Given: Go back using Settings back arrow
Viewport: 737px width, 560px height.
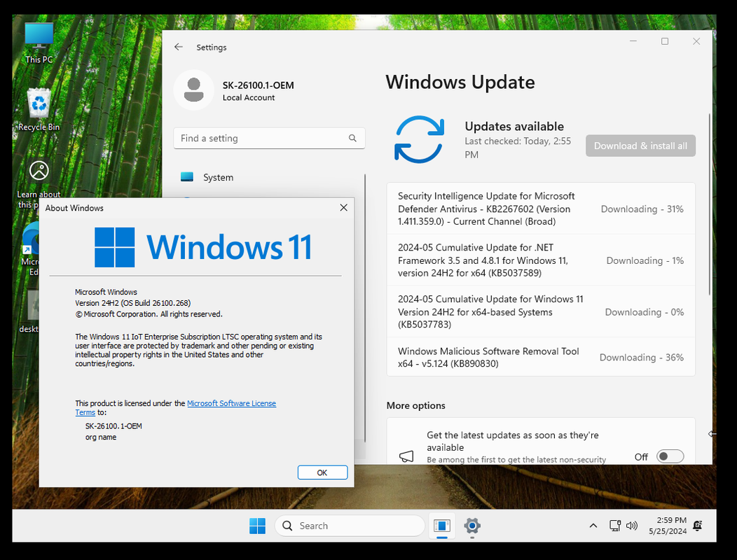Looking at the screenshot, I should point(178,47).
